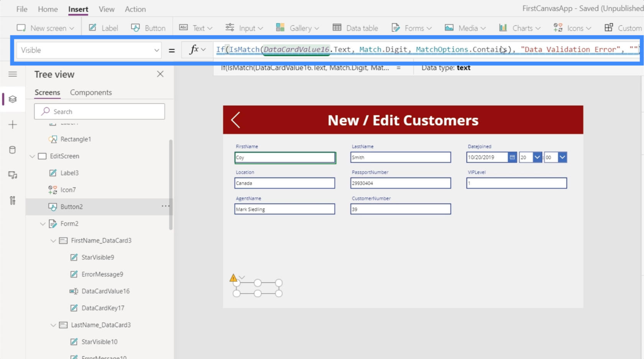Click the back arrow on the form header

point(235,120)
